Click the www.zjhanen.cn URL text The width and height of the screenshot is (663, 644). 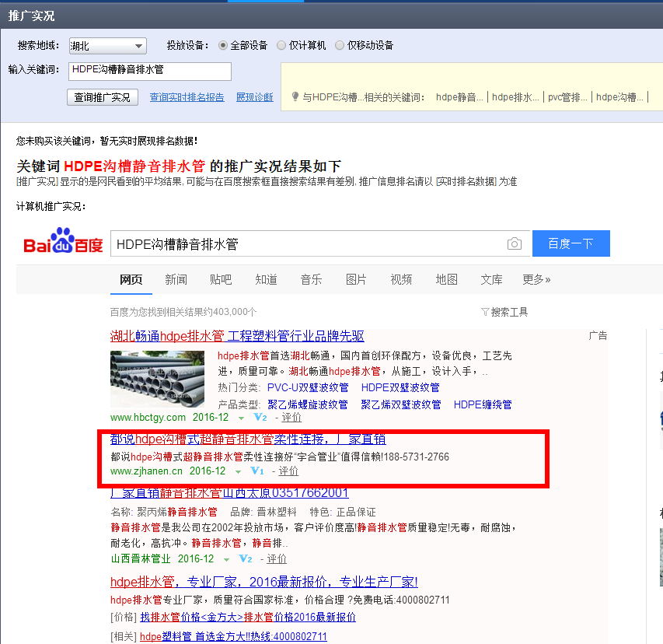pos(146,471)
